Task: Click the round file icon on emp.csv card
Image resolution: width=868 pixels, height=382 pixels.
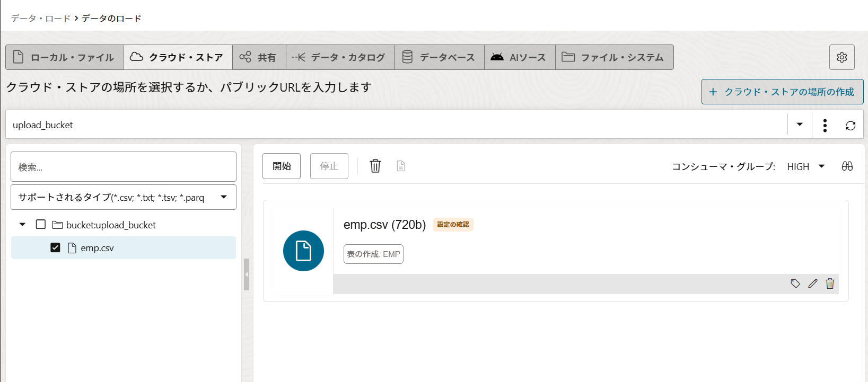Action: (303, 251)
